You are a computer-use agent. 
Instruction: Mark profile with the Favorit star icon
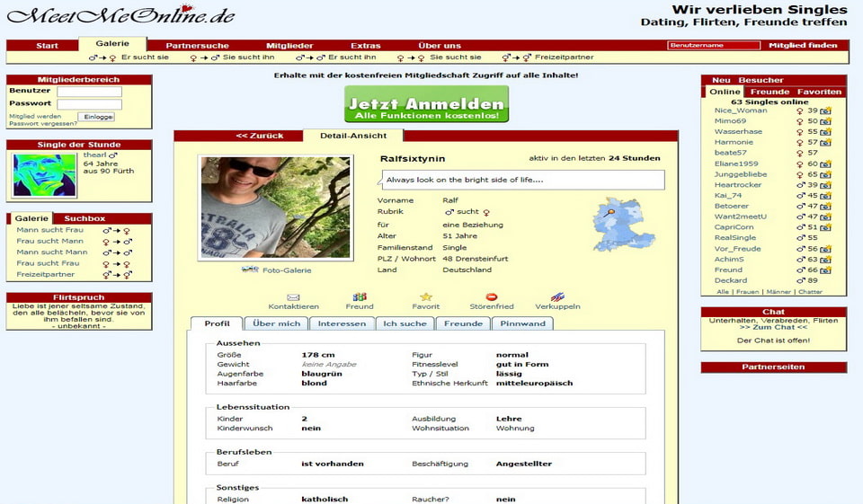click(x=426, y=297)
